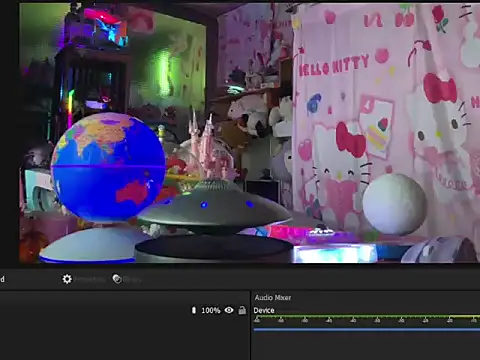Image resolution: width=480 pixels, height=360 pixels.
Task: Click the small icon left of 100%
Action: [x=194, y=310]
